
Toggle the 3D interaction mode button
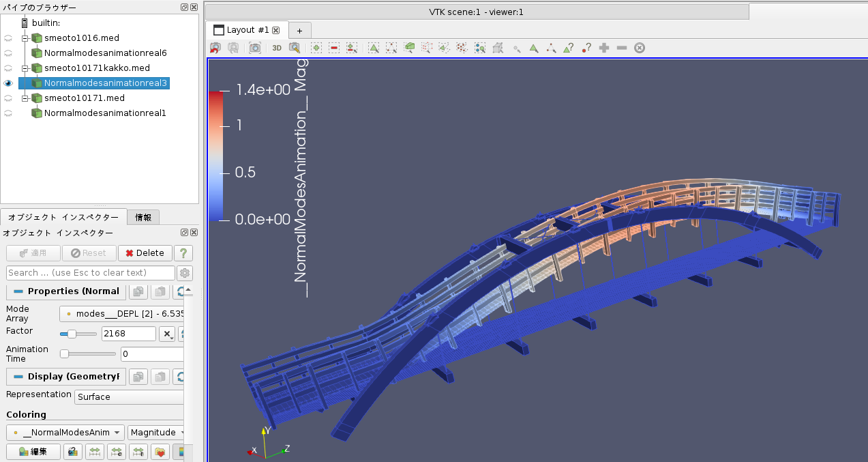277,48
